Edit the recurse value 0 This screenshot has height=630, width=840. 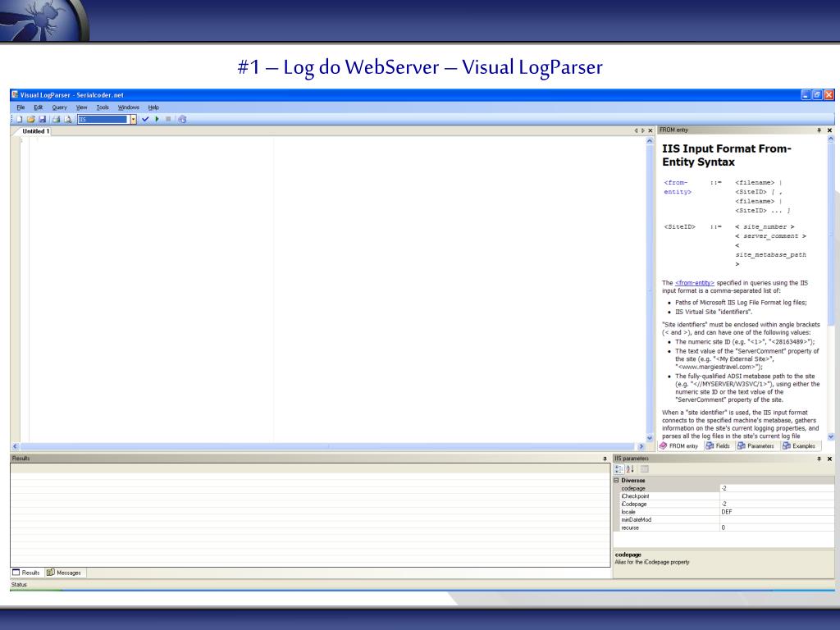click(777, 527)
